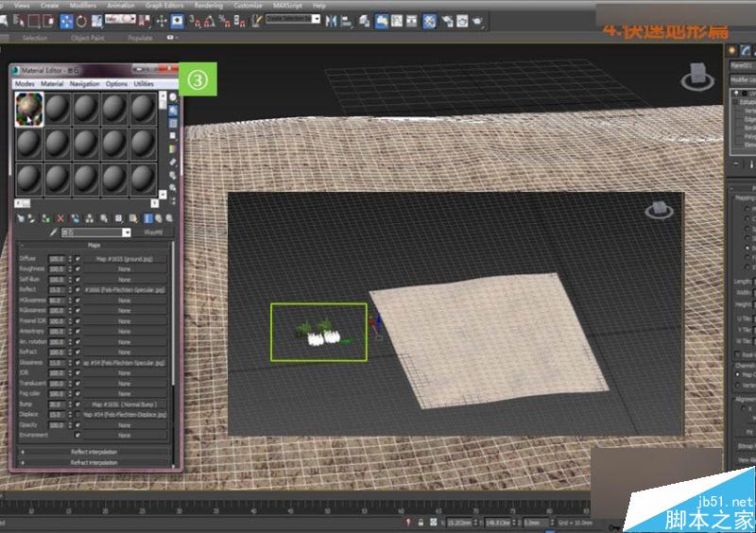Open the material name dropdown
Viewport: 756px width, 533px height.
coord(127,232)
